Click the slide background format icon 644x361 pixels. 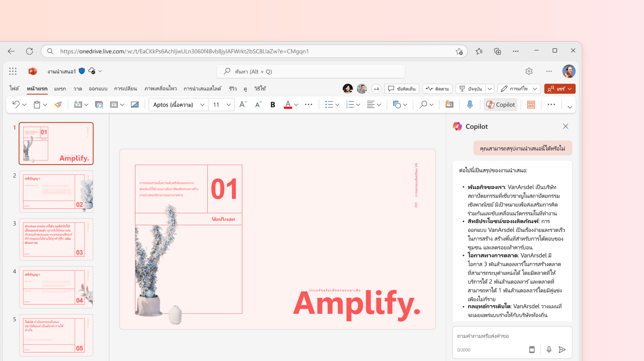click(135, 104)
